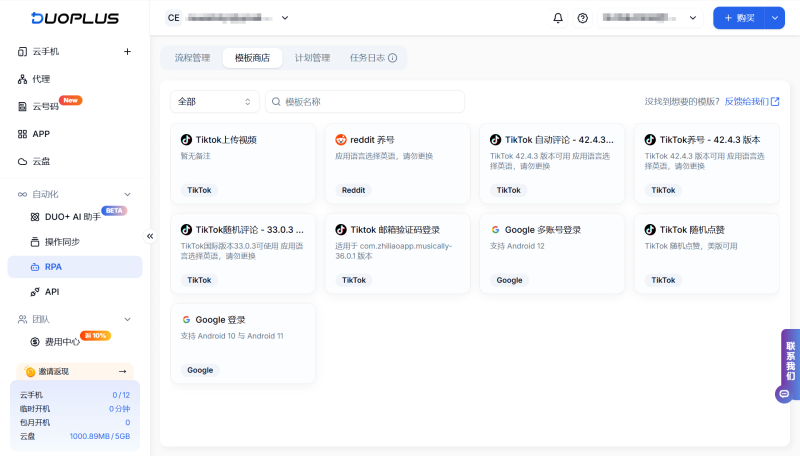Switch to the 计划管理 tab

coord(312,58)
